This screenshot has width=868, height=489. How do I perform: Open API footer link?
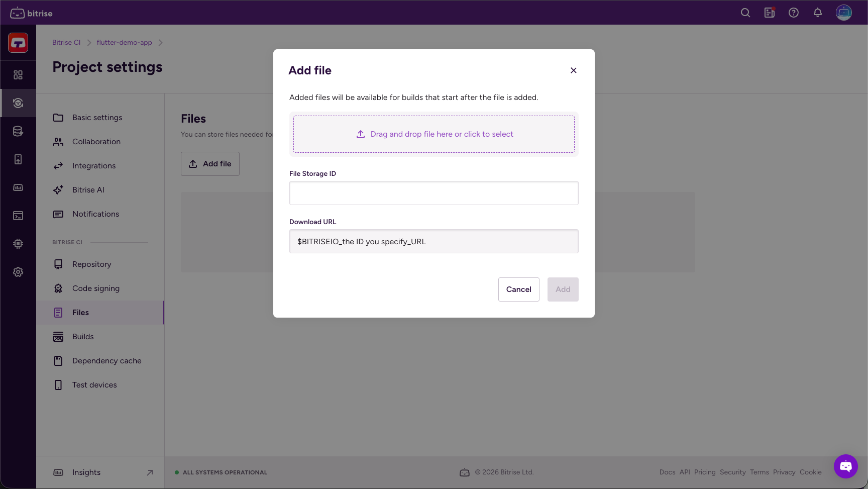[x=685, y=472]
